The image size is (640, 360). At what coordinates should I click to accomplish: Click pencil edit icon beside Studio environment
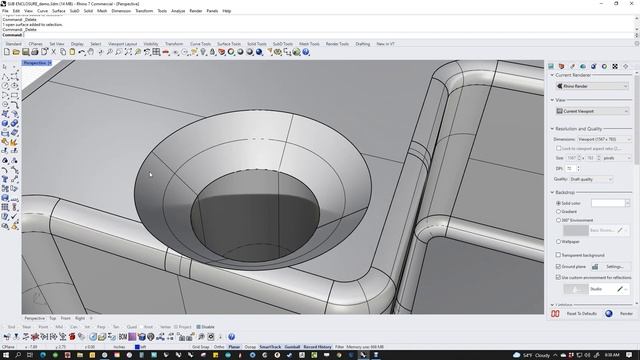pyautogui.click(x=620, y=289)
